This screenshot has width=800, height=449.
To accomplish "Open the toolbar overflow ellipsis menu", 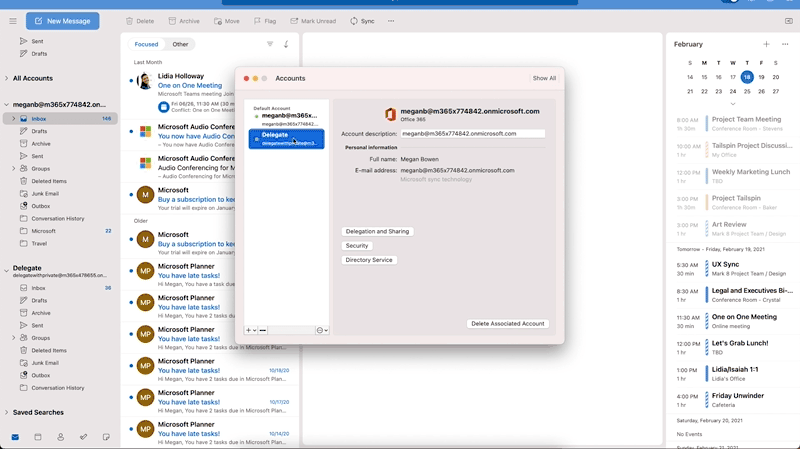I will point(391,21).
